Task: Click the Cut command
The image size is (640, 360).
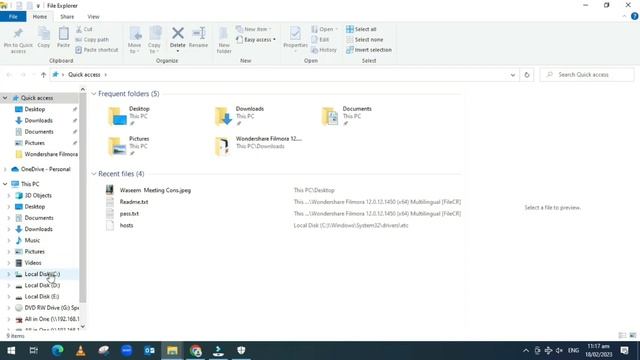Action: (84, 29)
